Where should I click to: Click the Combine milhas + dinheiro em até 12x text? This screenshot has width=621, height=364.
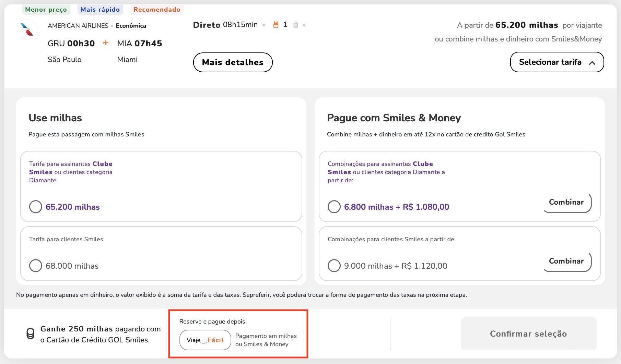click(x=426, y=134)
